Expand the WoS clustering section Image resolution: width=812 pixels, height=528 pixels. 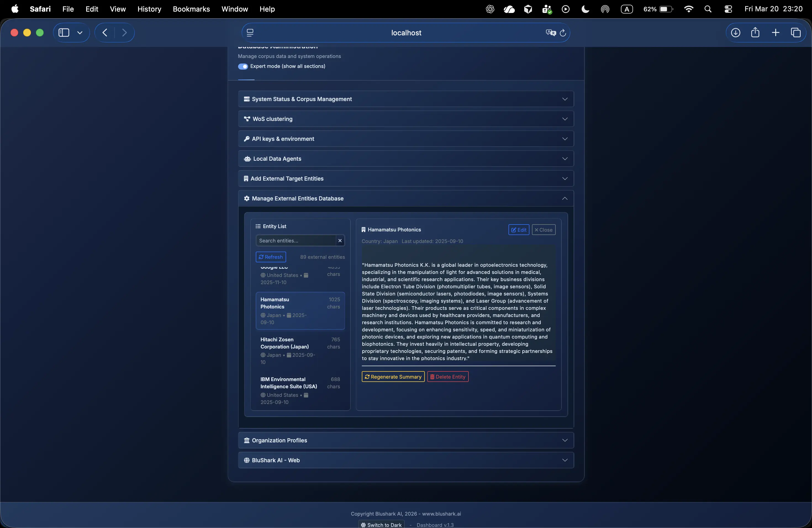(x=406, y=119)
